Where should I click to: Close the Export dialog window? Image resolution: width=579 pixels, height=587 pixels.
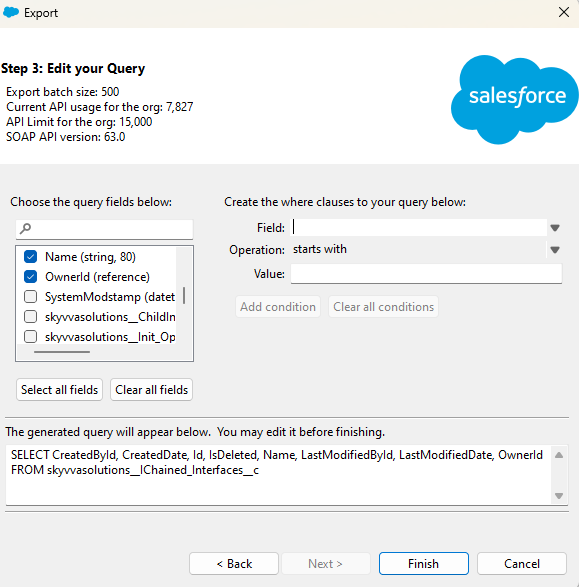coord(564,12)
